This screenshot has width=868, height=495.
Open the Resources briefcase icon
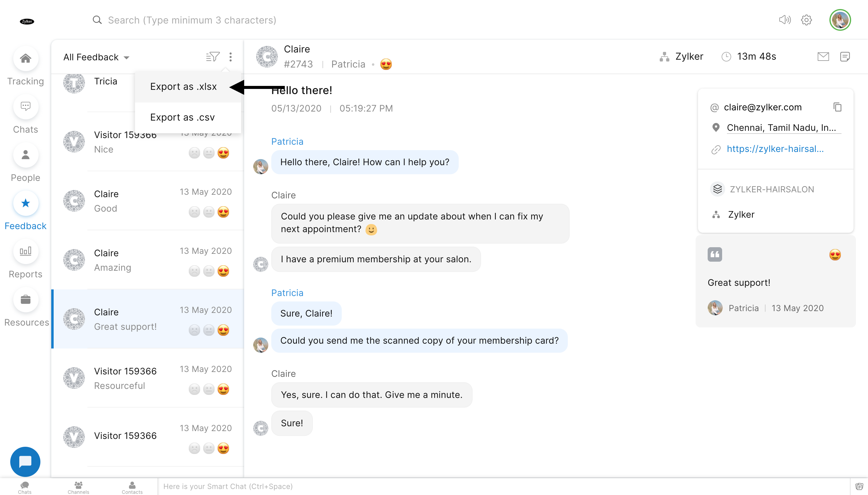click(26, 300)
